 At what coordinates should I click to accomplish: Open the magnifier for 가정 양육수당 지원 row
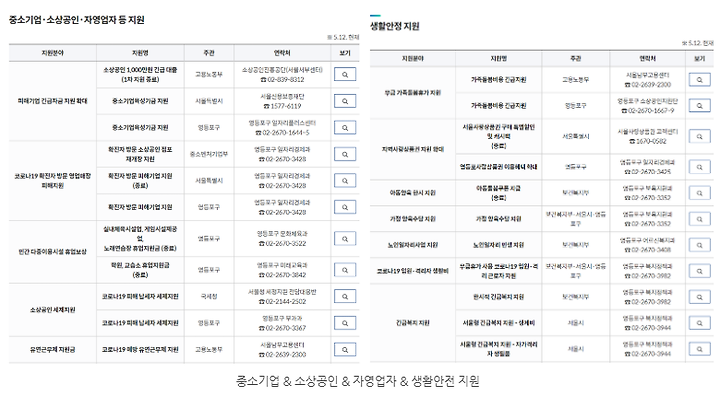(x=699, y=219)
